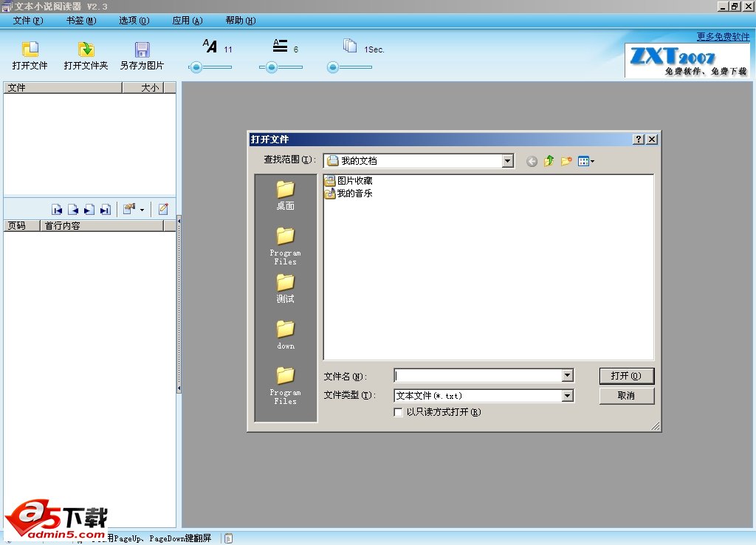Open a text file via 打开文件 toolbar icon

pos(30,53)
